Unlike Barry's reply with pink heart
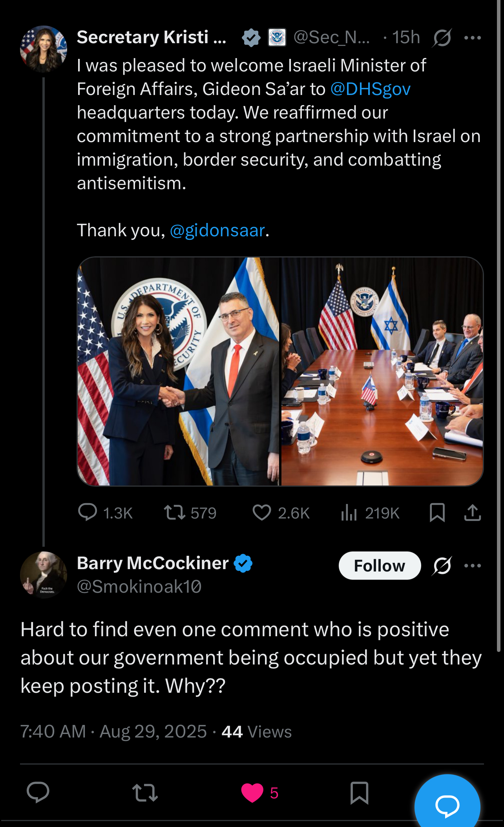Viewport: 504px width, 827px height. [252, 792]
